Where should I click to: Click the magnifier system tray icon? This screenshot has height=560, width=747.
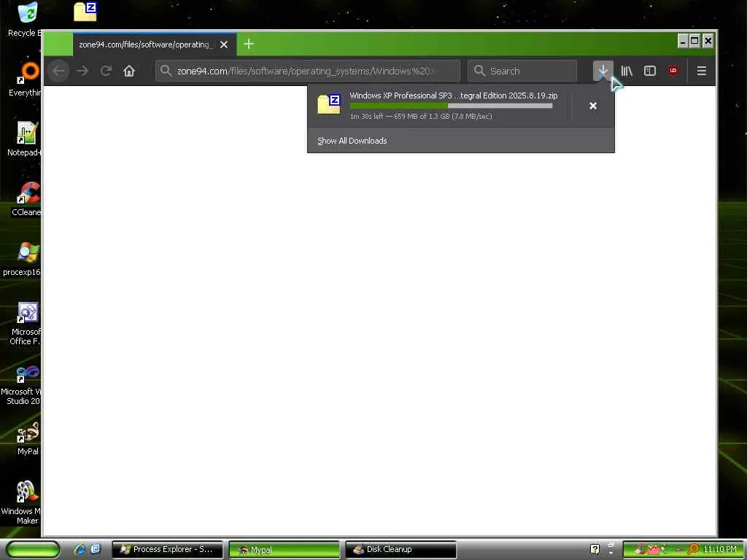click(694, 550)
